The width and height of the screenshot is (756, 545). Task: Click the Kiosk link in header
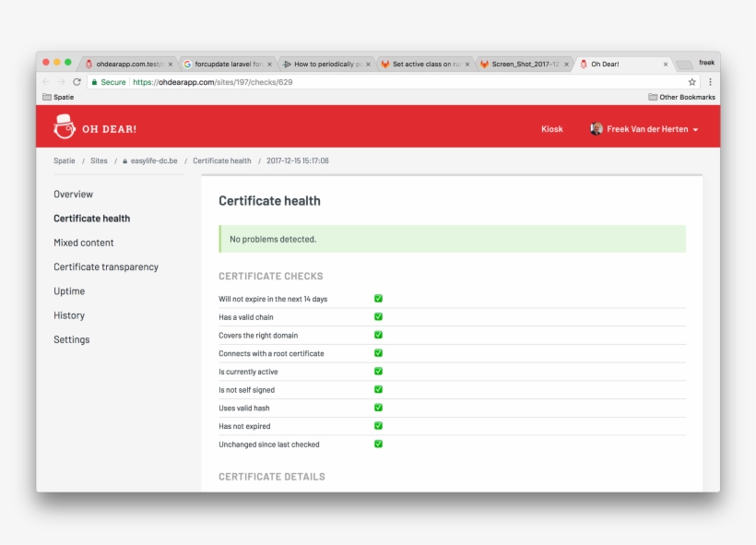click(x=551, y=129)
